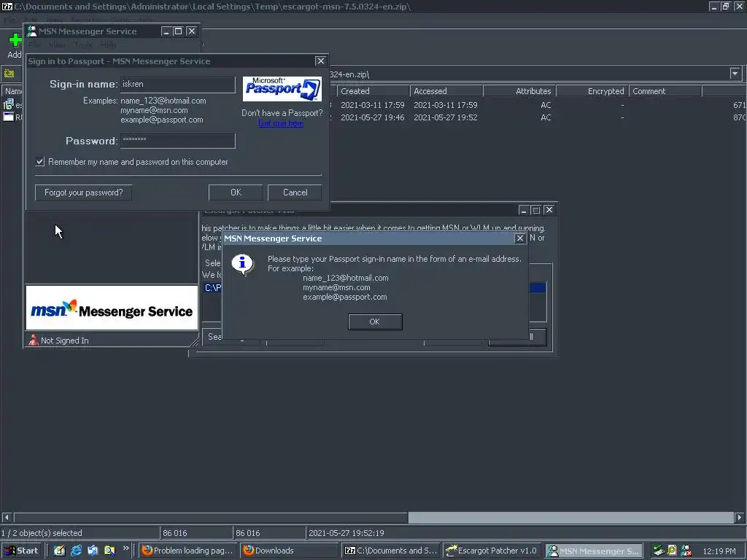Cancel the Sign in to Passport dialog
747x560 pixels.
pyautogui.click(x=295, y=192)
